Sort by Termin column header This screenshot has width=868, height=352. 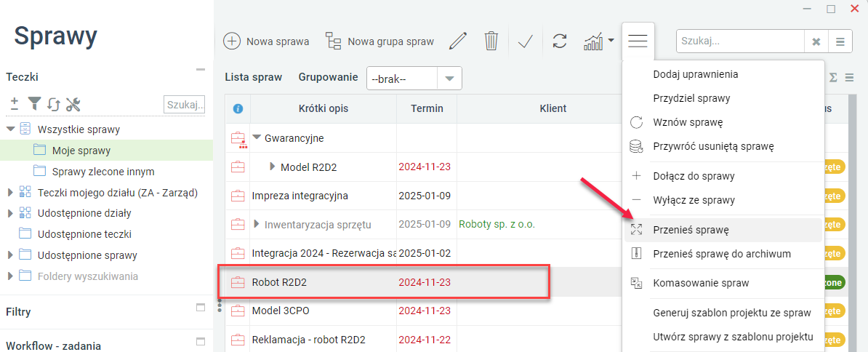point(427,108)
